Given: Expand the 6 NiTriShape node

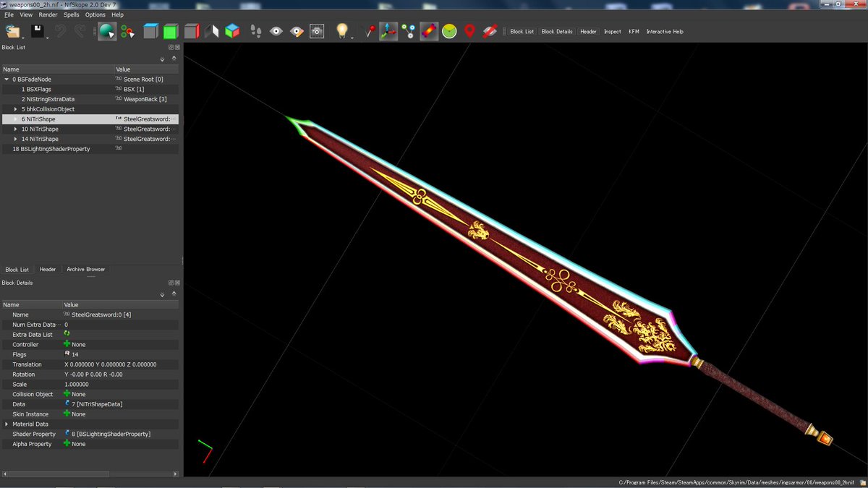Looking at the screenshot, I should 16,119.
